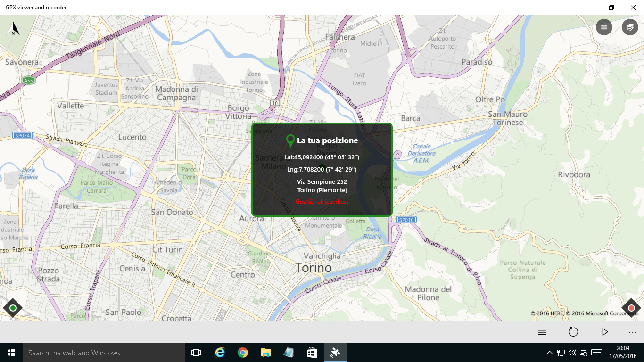Open the hamburger menu button
Image resolution: width=644 pixels, height=362 pixels.
coord(604,27)
